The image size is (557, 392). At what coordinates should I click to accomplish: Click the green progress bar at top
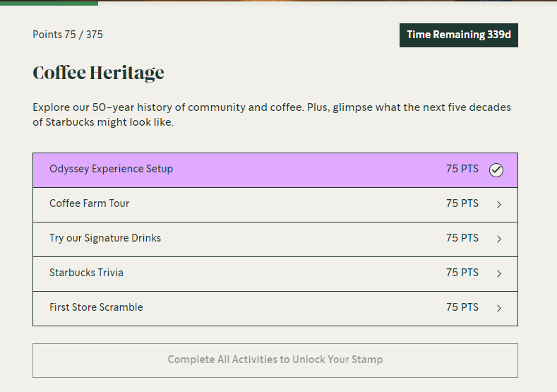(x=49, y=3)
